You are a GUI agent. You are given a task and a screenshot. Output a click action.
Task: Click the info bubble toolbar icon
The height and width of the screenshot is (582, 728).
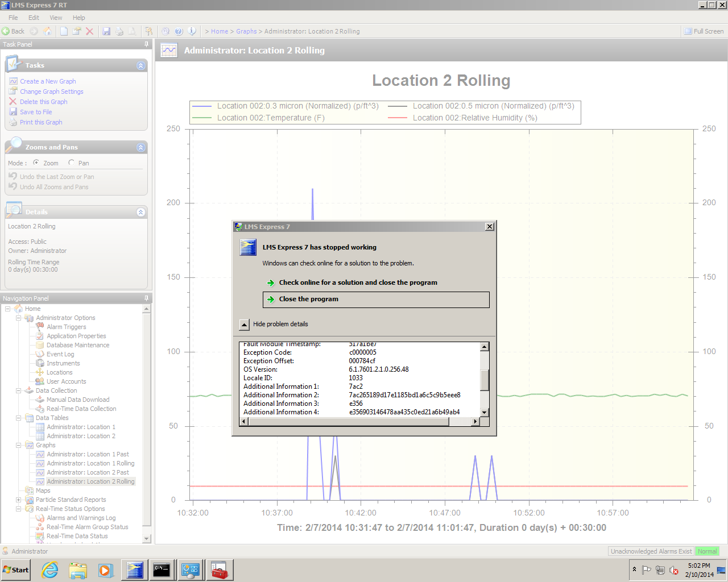[x=192, y=31]
